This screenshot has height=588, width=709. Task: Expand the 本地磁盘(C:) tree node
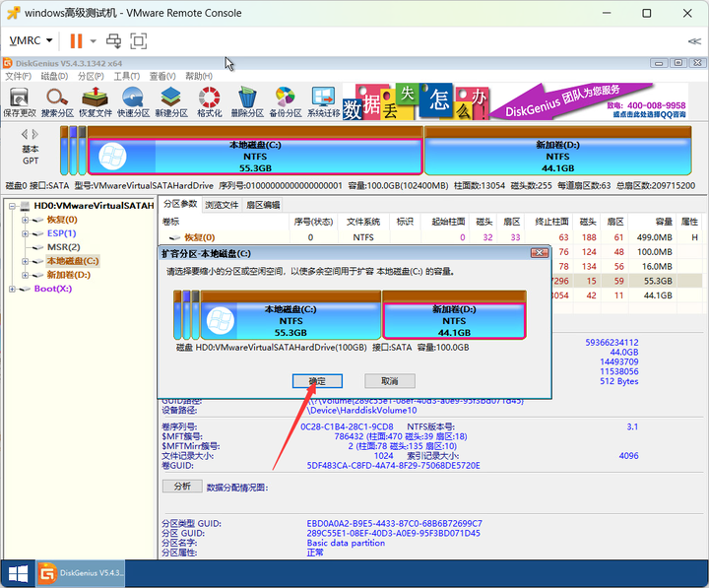(x=26, y=261)
